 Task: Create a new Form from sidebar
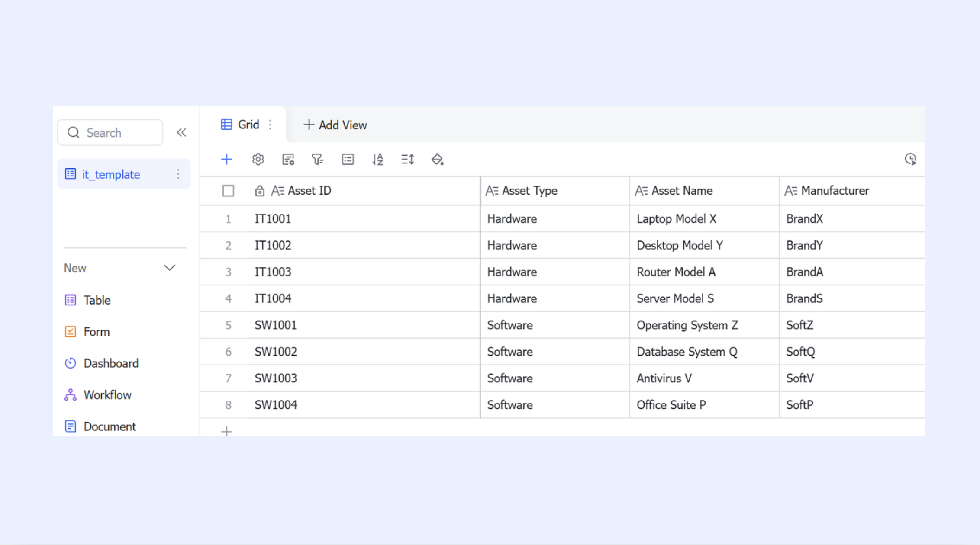(x=87, y=332)
